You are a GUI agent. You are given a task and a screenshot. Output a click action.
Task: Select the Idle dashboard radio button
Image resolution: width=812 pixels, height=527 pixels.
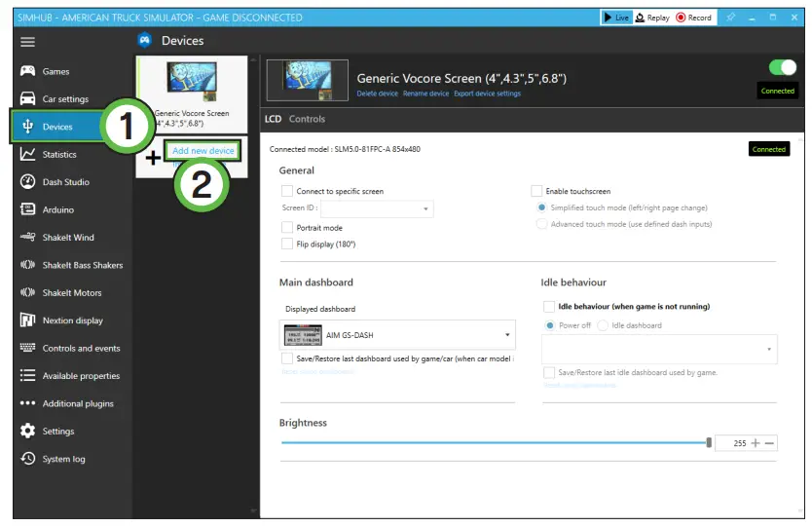pyautogui.click(x=603, y=325)
